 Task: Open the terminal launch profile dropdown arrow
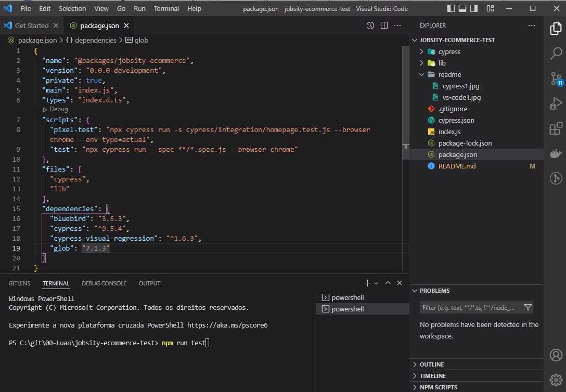[376, 283]
